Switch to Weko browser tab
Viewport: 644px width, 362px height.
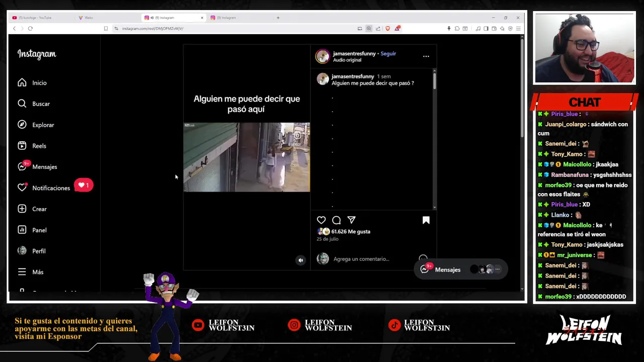pos(89,18)
